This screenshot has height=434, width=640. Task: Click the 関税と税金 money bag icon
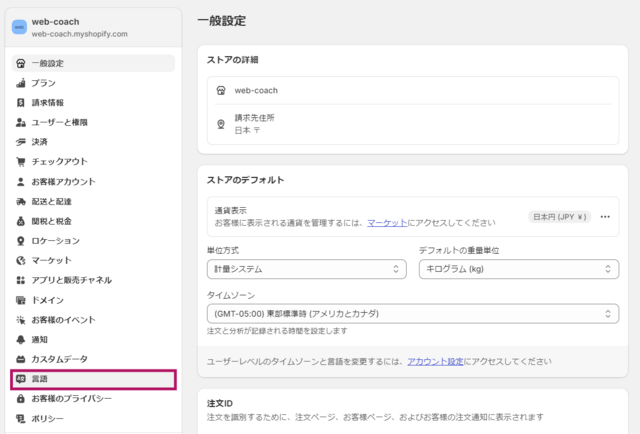(x=20, y=221)
